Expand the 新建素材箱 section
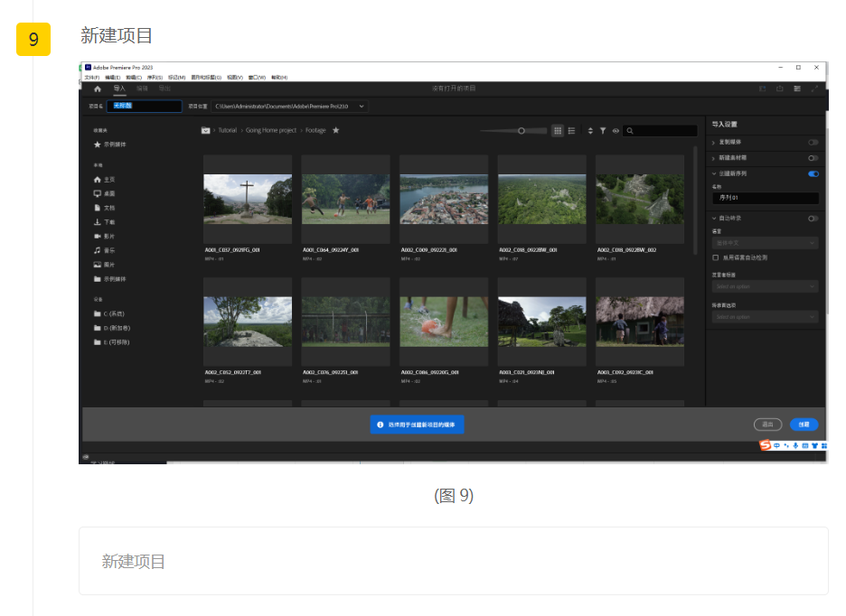Viewport: 846px width, 616px height. [x=714, y=158]
